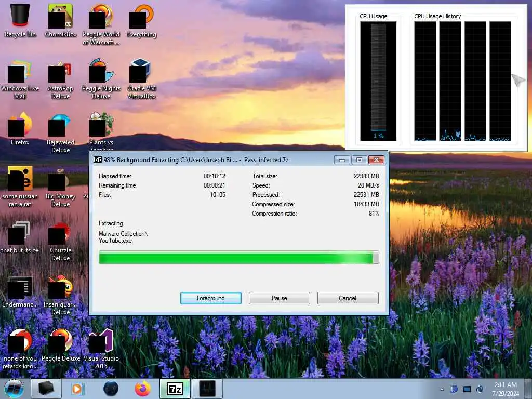
Task: Open the Windows Start orb
Action: click(14, 389)
